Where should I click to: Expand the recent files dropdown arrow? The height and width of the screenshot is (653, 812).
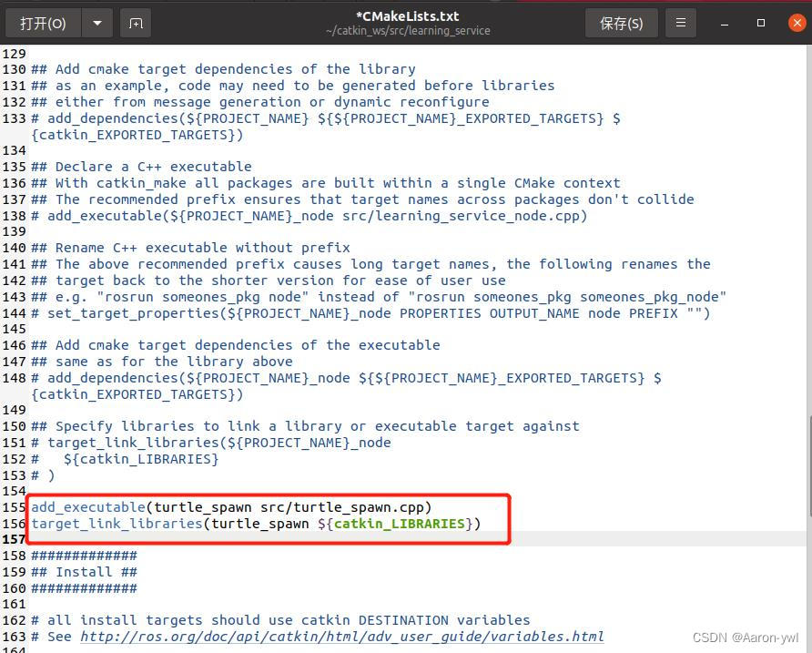click(x=97, y=24)
